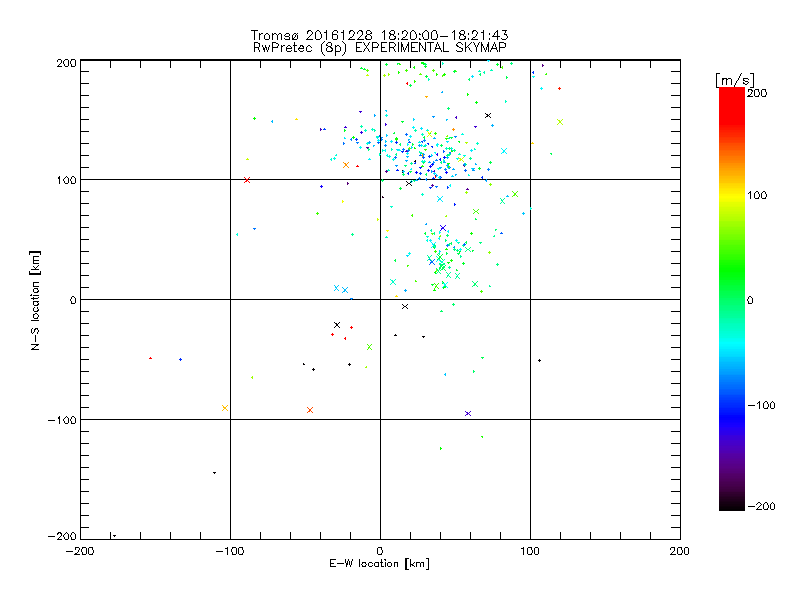Viewport: 800px width, 600px height.
Task: Click the yellow band of the colorbar
Action: [x=732, y=196]
